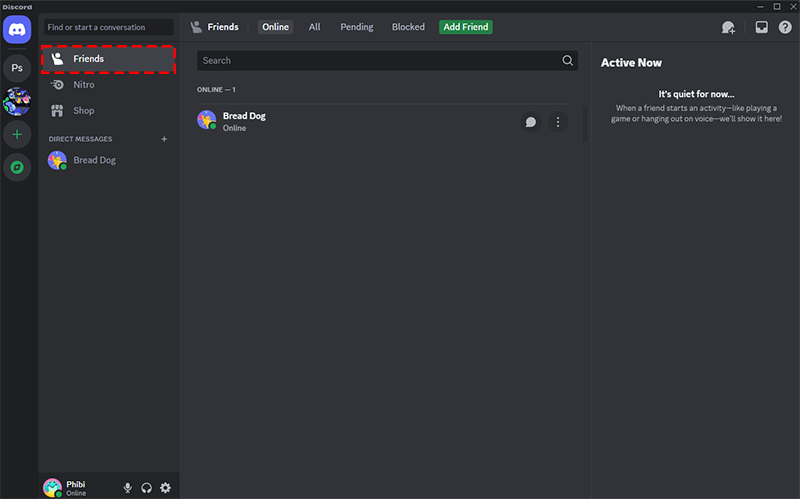Screen dimensions: 800x499
Task: Toggle headphones deafen in user panel
Action: 147,488
